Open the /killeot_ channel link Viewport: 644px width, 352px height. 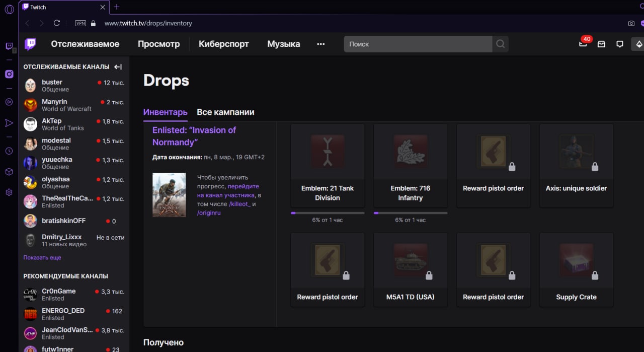[239, 204]
